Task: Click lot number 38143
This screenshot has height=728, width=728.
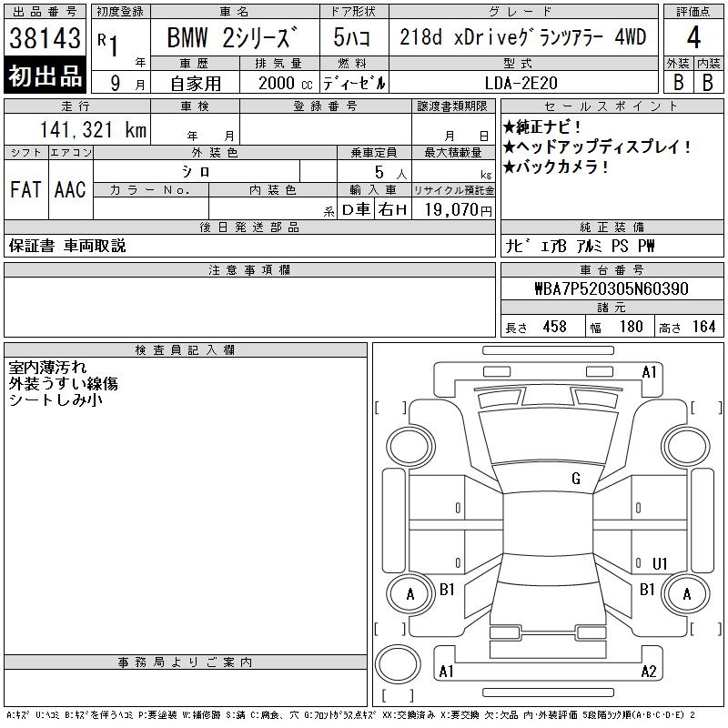Action: [45, 40]
